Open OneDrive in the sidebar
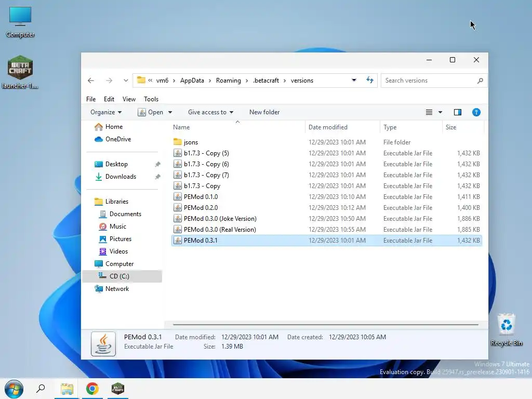Image resolution: width=532 pixels, height=399 pixels. click(x=113, y=139)
